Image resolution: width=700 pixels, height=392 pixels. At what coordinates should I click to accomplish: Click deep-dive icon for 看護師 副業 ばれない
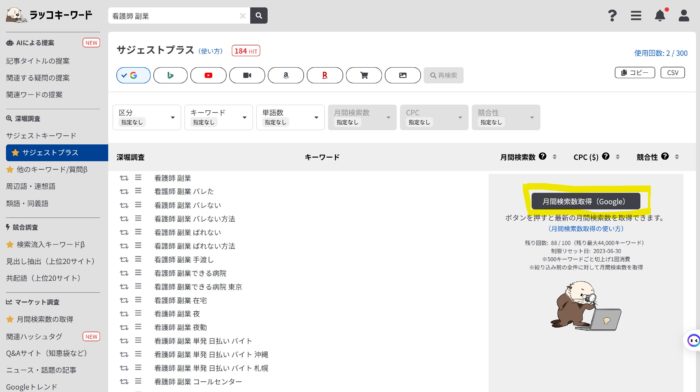pos(124,233)
